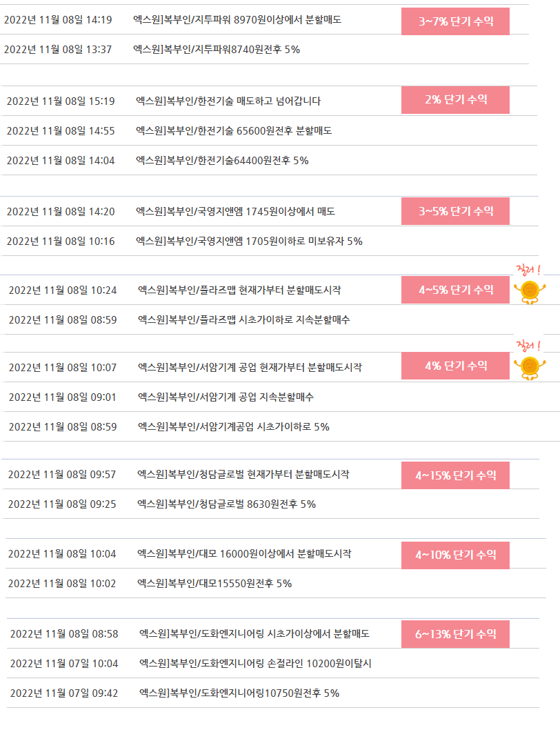
Task: Click the 6~13% 단기 수익 badge
Action: [455, 634]
